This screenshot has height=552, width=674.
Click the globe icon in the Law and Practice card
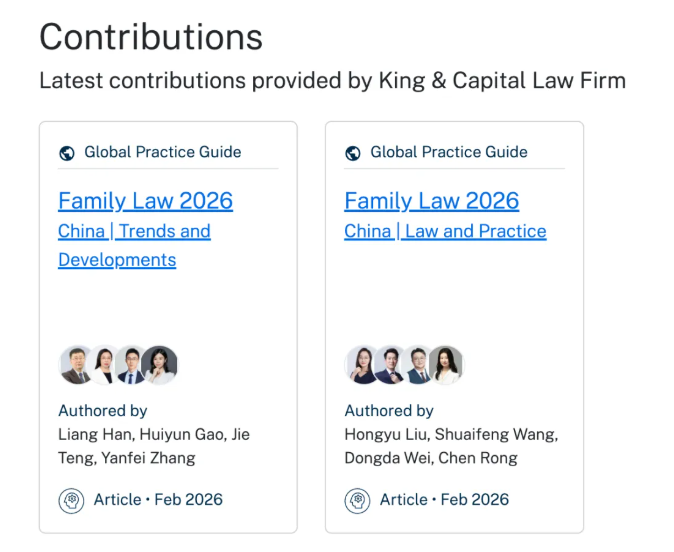[x=353, y=153]
